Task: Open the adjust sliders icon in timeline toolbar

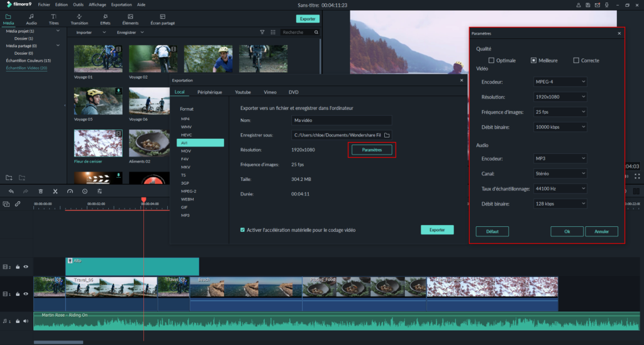Action: (99, 191)
